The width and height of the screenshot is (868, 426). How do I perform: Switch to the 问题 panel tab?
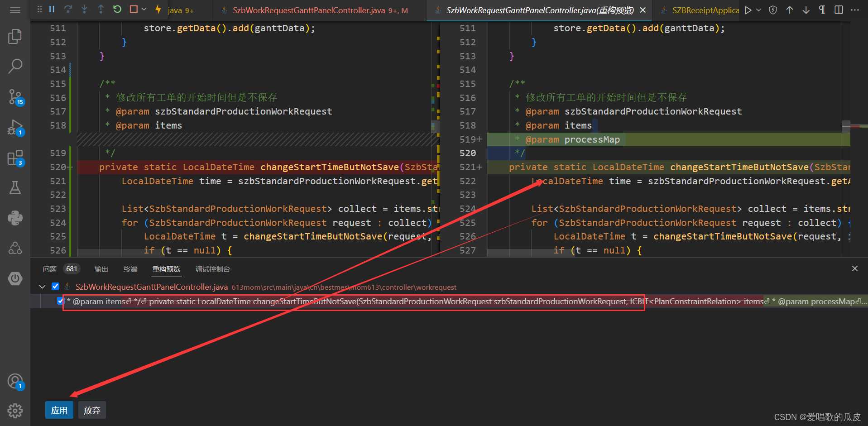click(50, 269)
